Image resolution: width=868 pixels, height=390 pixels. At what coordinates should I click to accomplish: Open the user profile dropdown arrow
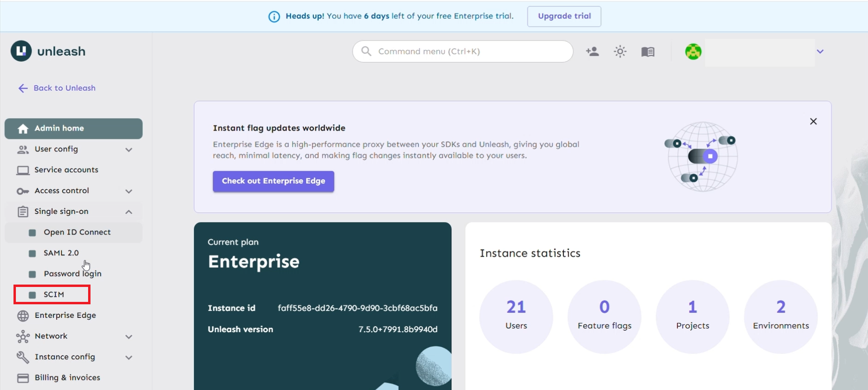820,52
